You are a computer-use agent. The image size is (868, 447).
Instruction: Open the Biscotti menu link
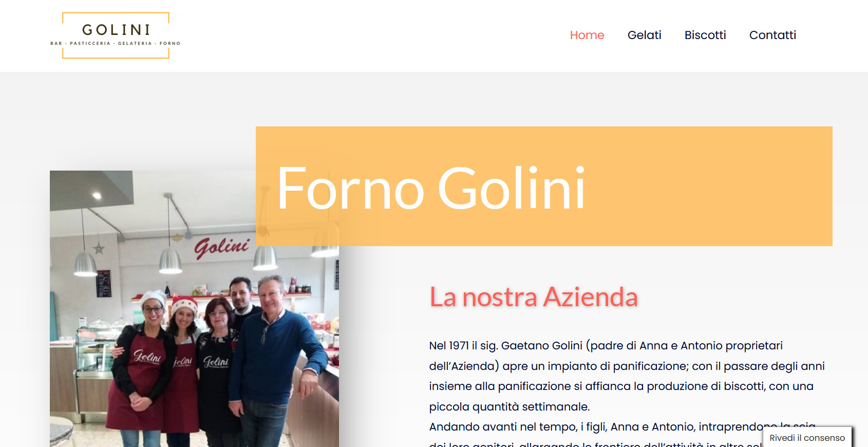click(705, 35)
